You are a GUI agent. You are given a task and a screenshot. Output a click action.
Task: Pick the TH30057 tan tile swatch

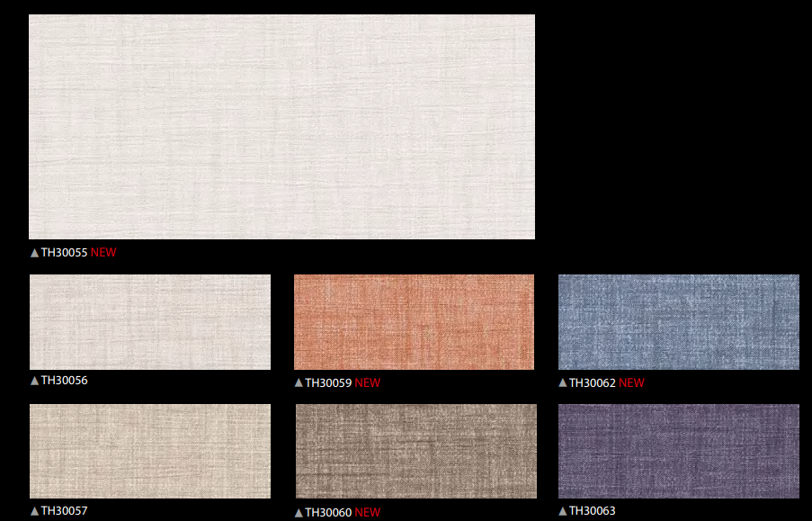pyautogui.click(x=150, y=451)
